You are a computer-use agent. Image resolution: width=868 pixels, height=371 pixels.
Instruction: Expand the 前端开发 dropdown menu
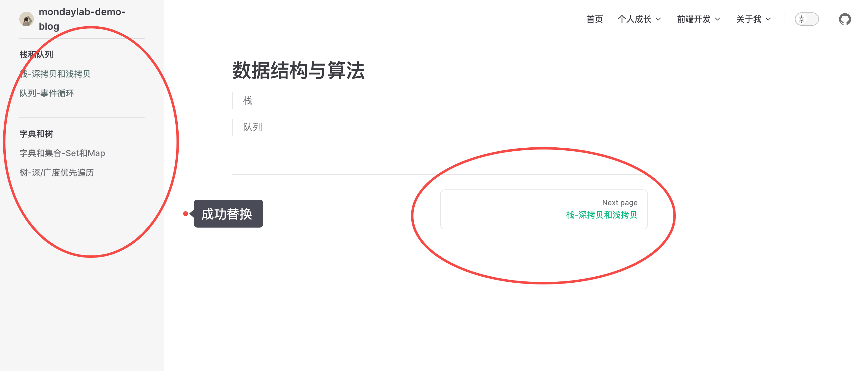coord(698,19)
